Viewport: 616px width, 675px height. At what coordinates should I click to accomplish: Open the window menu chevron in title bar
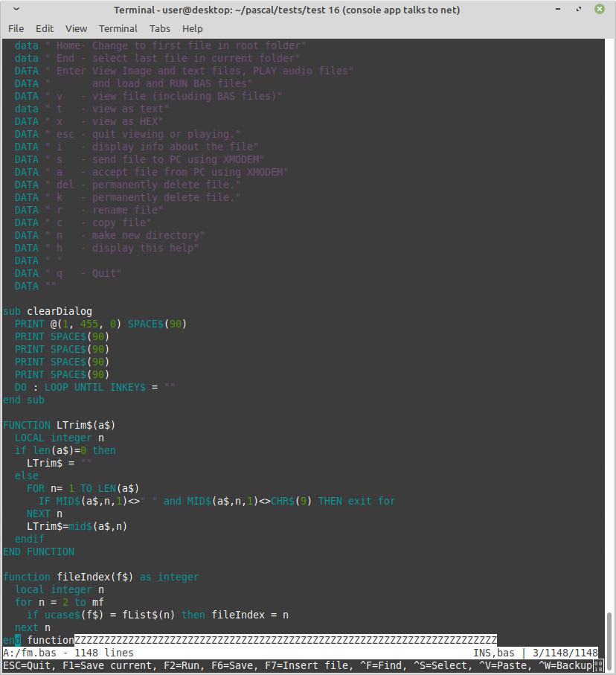pyautogui.click(x=16, y=10)
